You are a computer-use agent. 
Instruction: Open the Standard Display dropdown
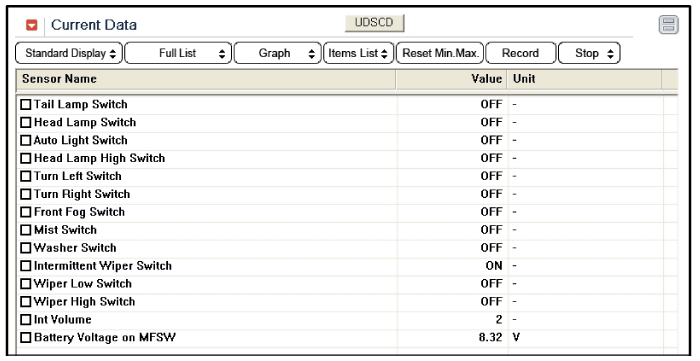(69, 53)
